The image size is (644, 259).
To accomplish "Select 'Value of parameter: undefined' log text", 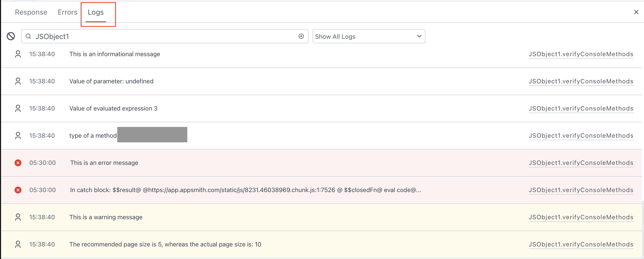I will tap(111, 81).
